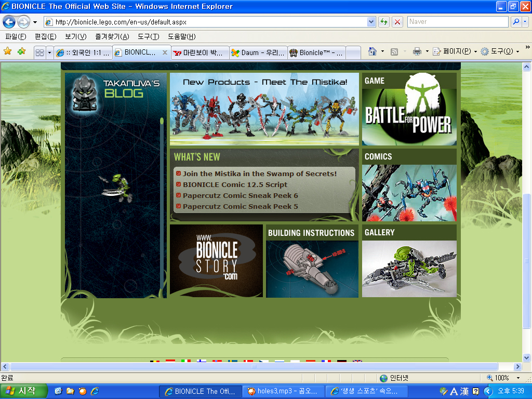The height and width of the screenshot is (399, 532).
Task: Switch to the 마린보이 박... tab
Action: pos(200,52)
